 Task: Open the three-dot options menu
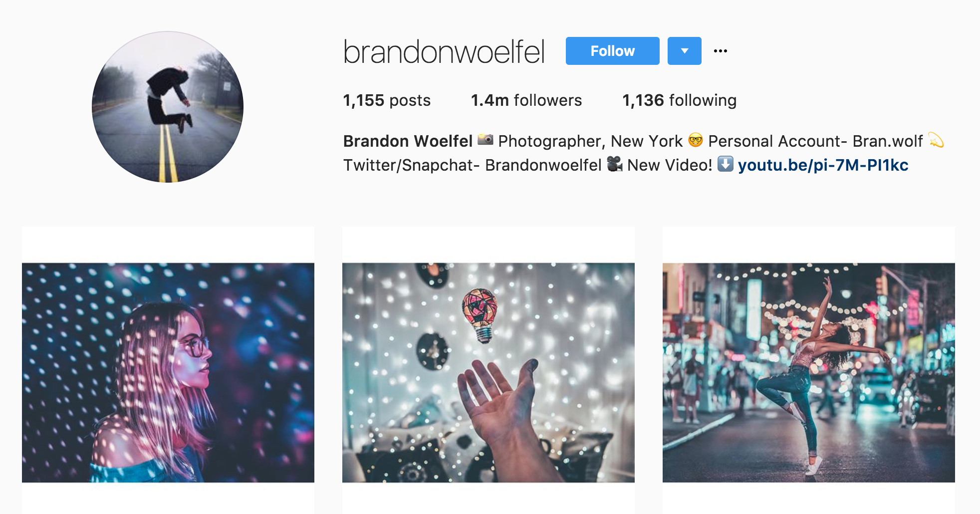[x=720, y=51]
